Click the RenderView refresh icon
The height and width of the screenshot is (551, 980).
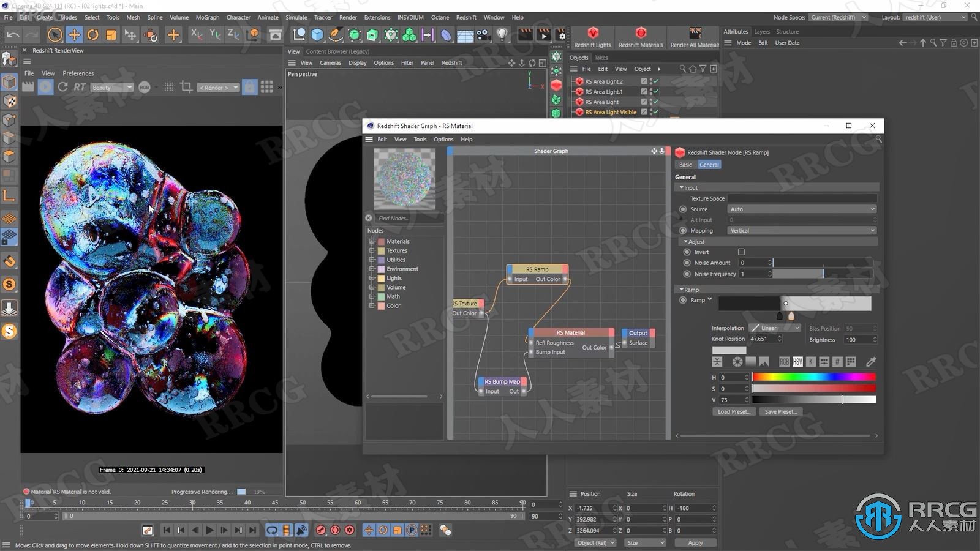coord(62,87)
